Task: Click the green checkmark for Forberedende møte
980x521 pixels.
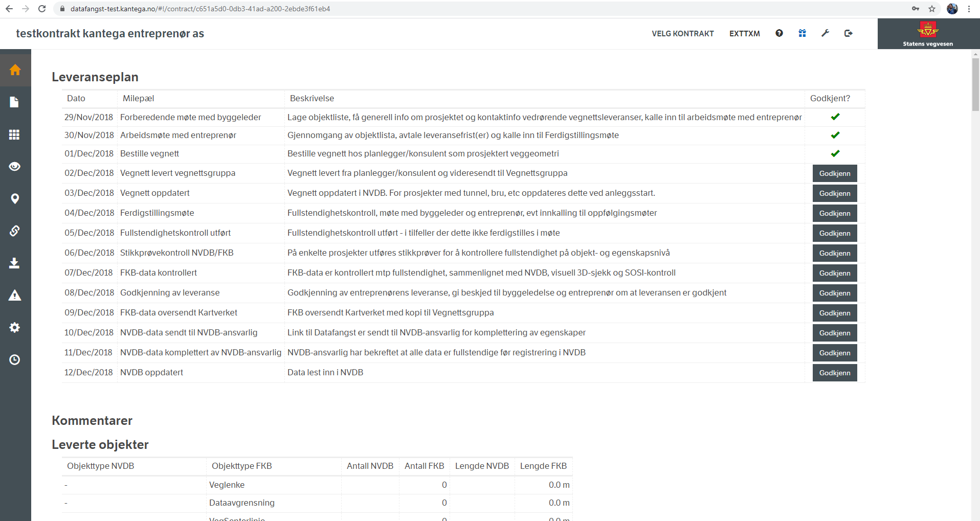Action: tap(835, 117)
